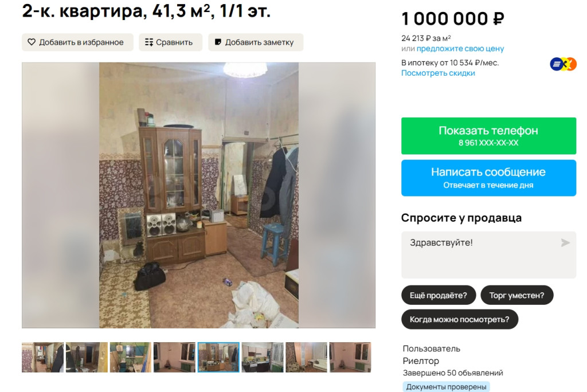This screenshot has height=392, width=587.
Task: Click the bank logos icon near mortgage offer
Action: click(x=563, y=64)
